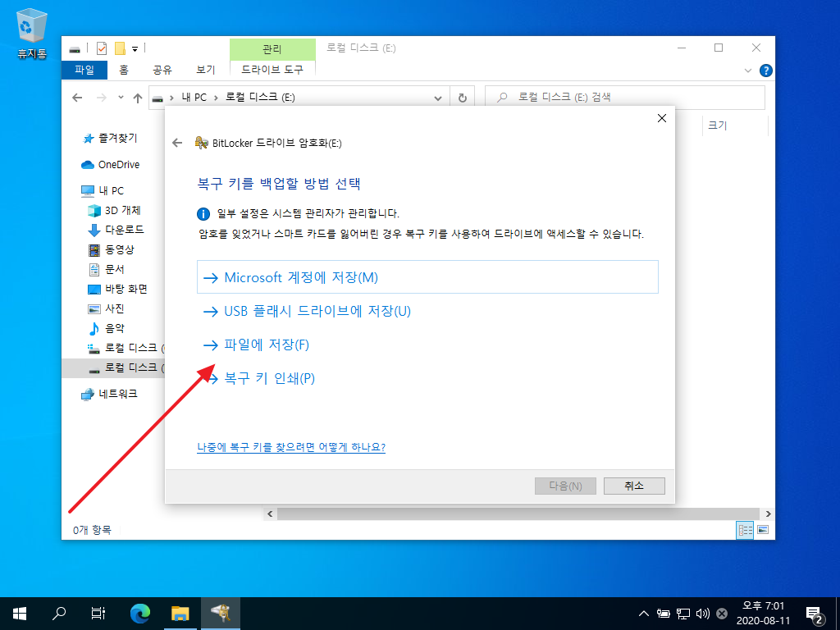Open 3D 개체 folder in sidebar
The height and width of the screenshot is (630, 840).
click(113, 211)
